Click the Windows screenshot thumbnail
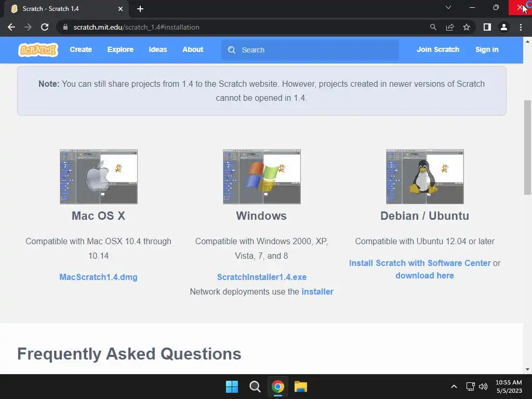Viewport: 532px width, 399px height. (262, 177)
